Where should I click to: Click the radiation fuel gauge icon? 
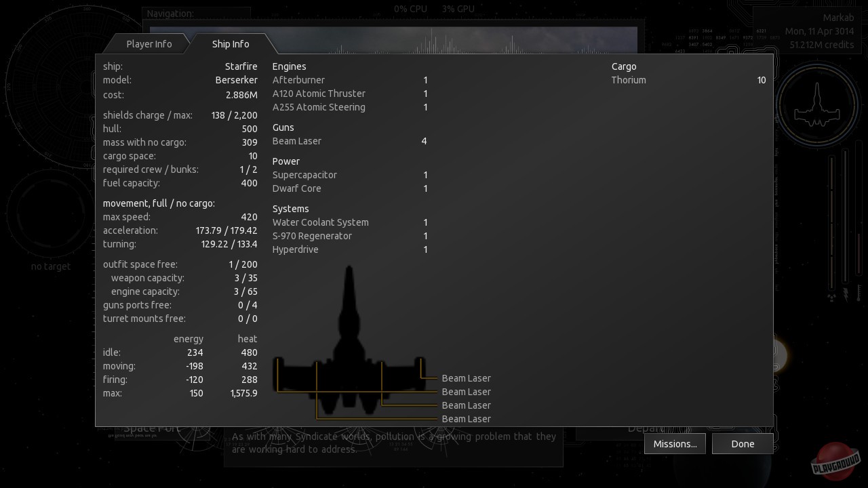(x=832, y=296)
